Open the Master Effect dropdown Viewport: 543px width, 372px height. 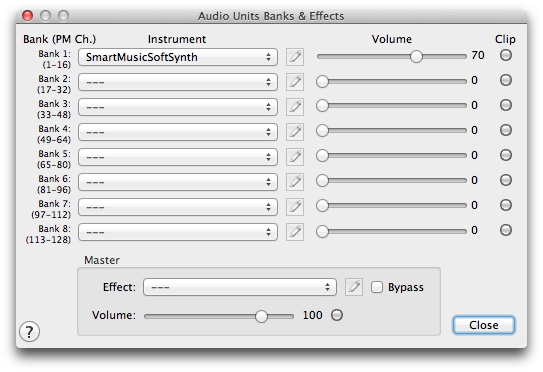[240, 287]
